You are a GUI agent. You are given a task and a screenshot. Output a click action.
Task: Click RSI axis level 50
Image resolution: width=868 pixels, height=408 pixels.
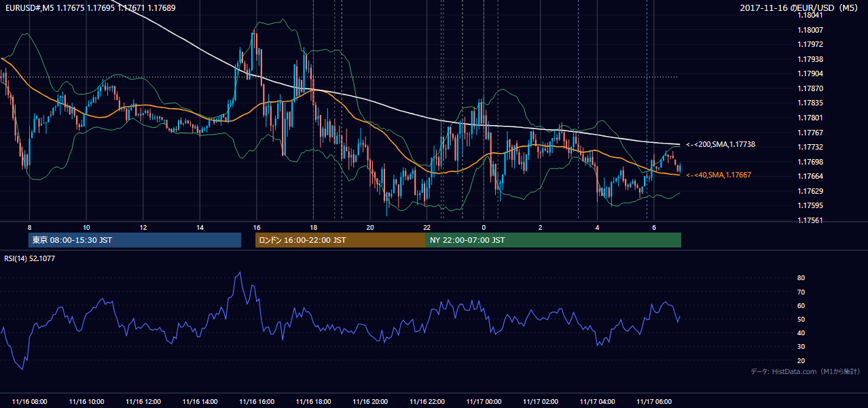tap(801, 319)
